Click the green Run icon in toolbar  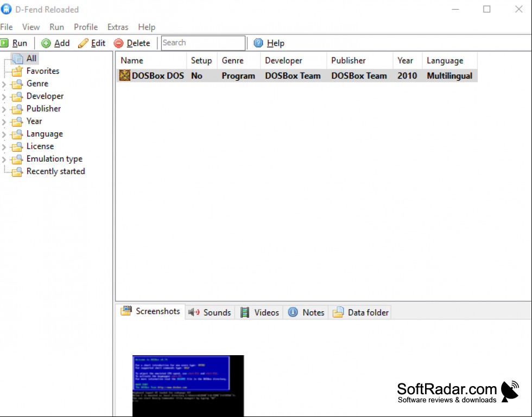(4, 43)
